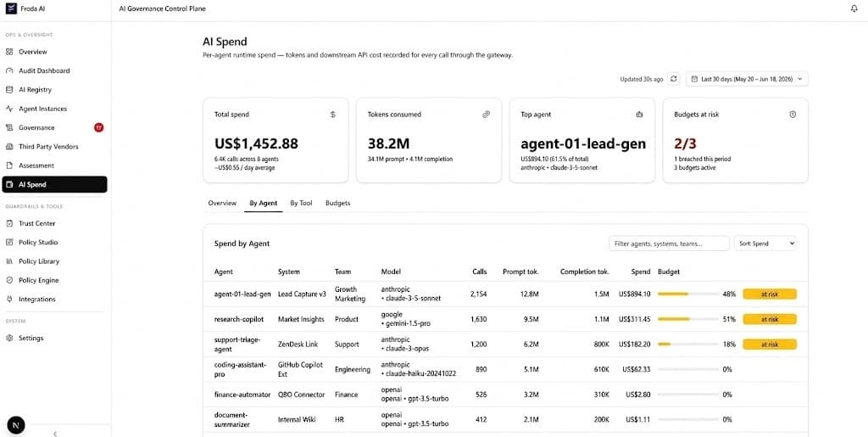Click the Prompt tok. column header
Viewport: 868px width, 437px height.
click(x=520, y=272)
